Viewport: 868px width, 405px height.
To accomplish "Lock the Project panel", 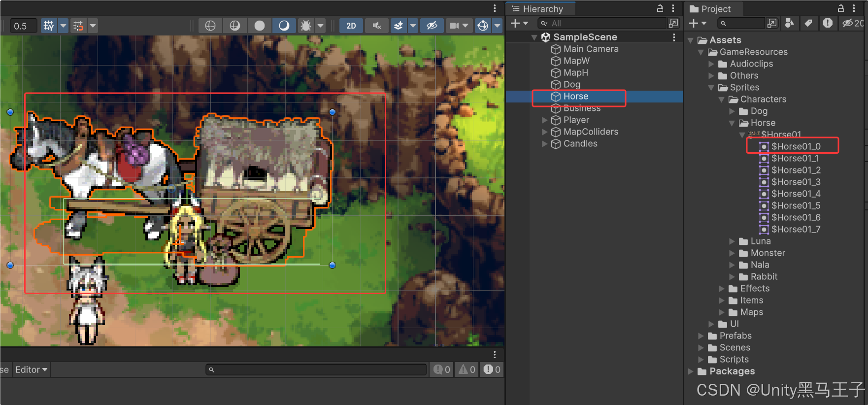I will (x=841, y=8).
